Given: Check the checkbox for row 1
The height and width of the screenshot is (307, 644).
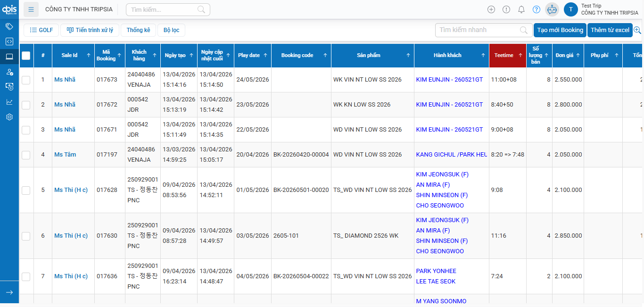Looking at the screenshot, I should click(x=26, y=80).
